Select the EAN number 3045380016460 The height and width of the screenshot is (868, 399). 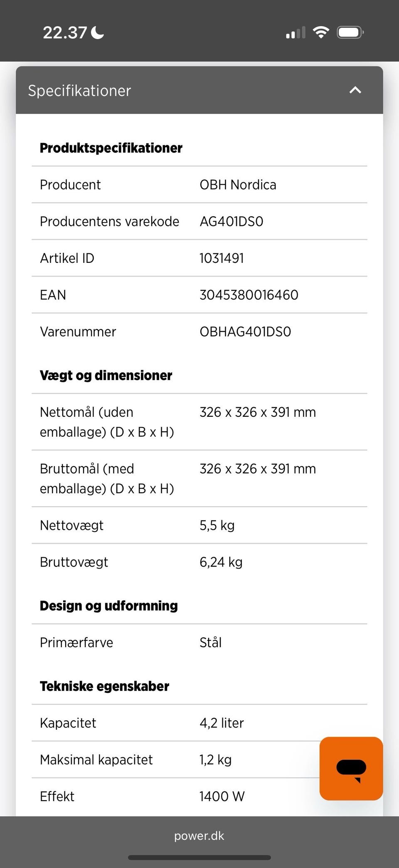pyautogui.click(x=249, y=295)
